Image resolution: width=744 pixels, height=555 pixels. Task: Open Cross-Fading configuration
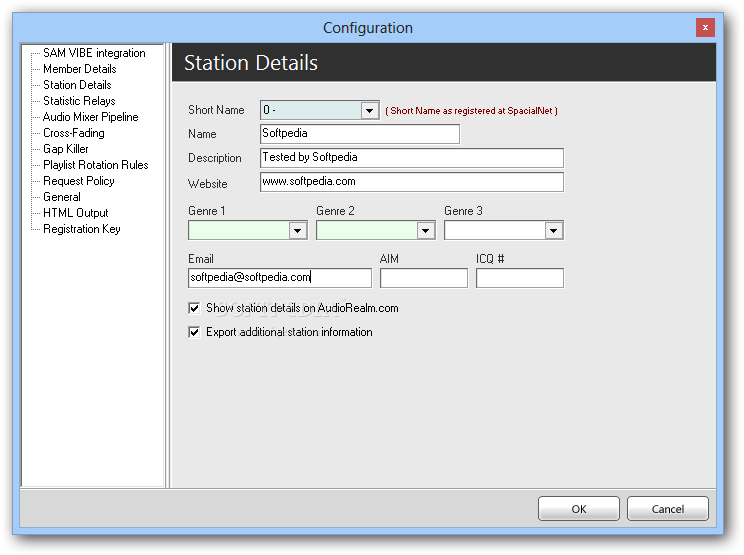tap(74, 133)
